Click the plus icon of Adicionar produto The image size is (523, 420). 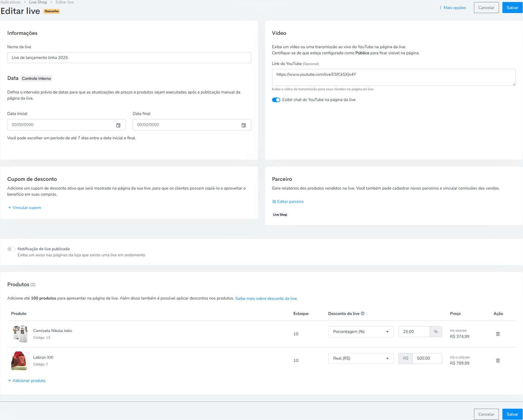click(10, 381)
